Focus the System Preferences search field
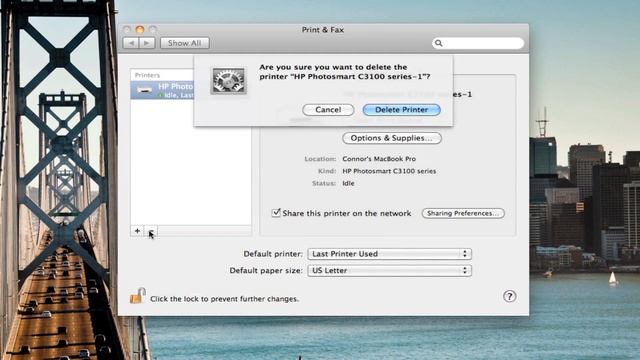The width and height of the screenshot is (640, 360). tap(478, 43)
